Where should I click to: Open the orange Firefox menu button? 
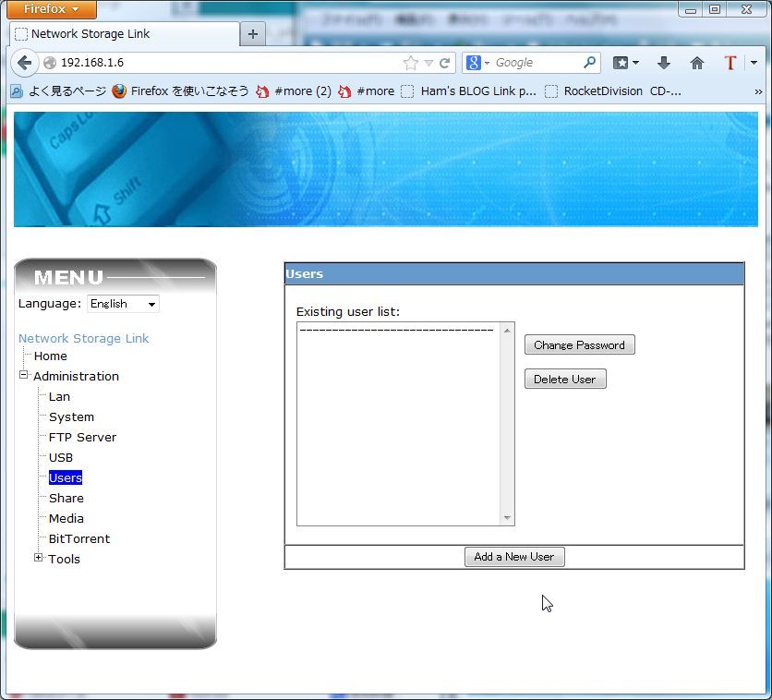[51, 9]
